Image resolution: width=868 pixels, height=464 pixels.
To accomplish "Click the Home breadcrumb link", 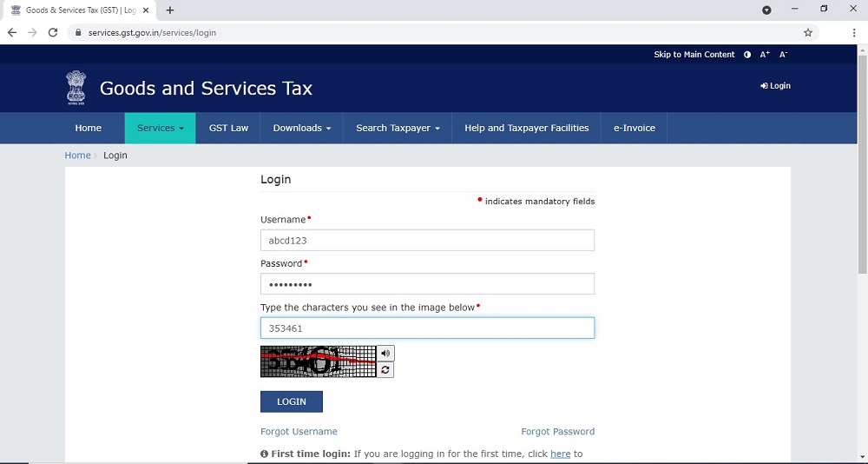I will coord(77,156).
